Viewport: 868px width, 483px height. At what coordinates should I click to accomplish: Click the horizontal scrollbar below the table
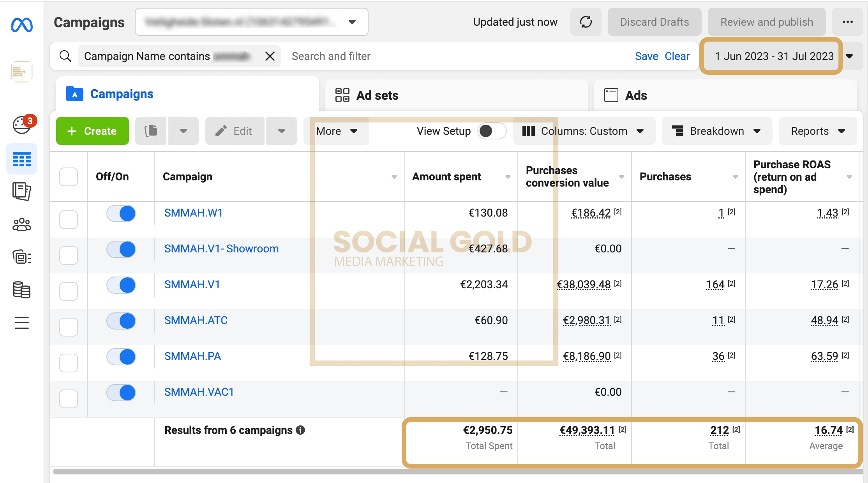(x=458, y=472)
